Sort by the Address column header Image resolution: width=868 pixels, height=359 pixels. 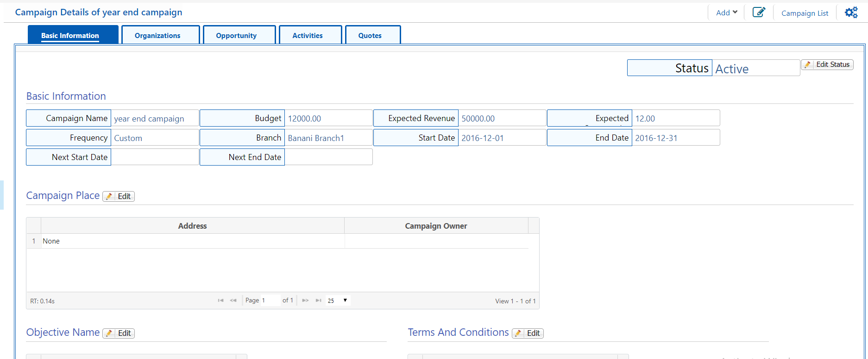click(193, 226)
